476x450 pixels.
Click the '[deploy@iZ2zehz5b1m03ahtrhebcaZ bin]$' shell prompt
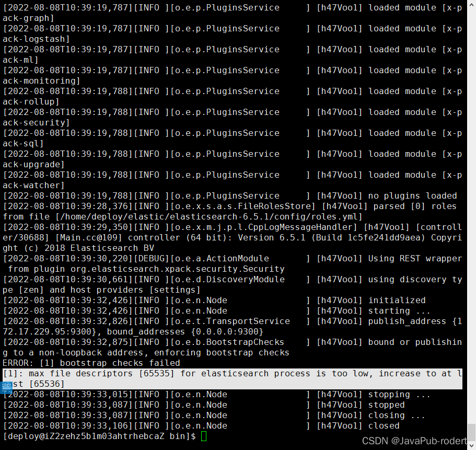(99, 436)
